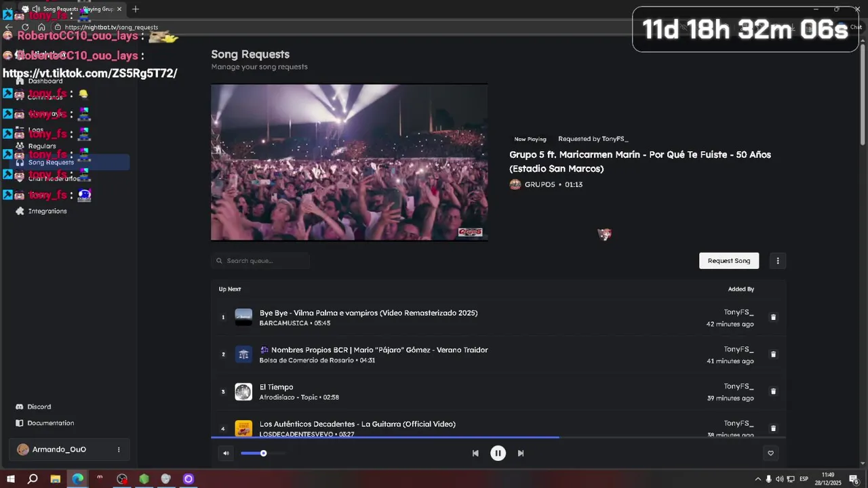Viewport: 868px width, 488px height.
Task: Open the Windows Start menu
Action: pyautogui.click(x=11, y=479)
